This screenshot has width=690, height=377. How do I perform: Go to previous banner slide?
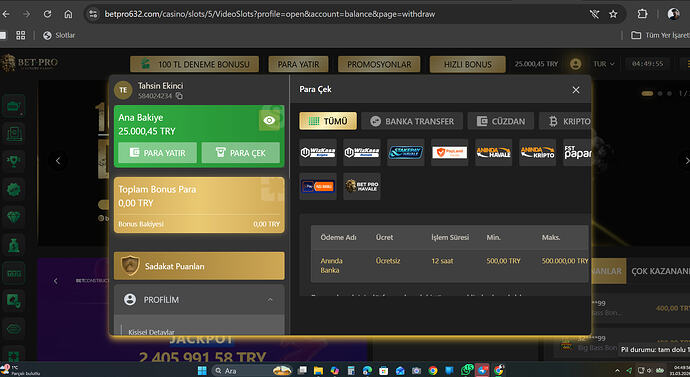click(58, 161)
